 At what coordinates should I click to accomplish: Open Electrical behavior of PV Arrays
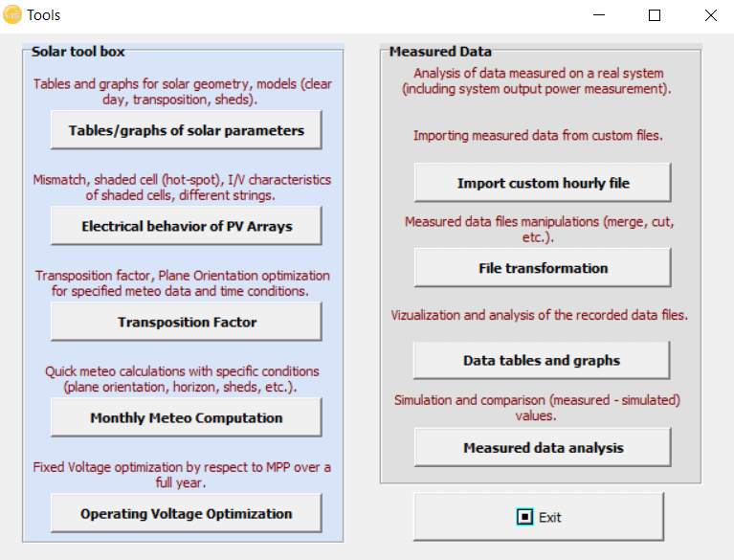click(187, 226)
